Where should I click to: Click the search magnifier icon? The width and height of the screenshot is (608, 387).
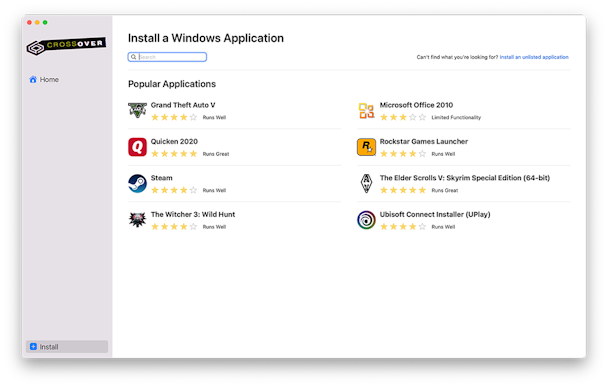point(133,57)
